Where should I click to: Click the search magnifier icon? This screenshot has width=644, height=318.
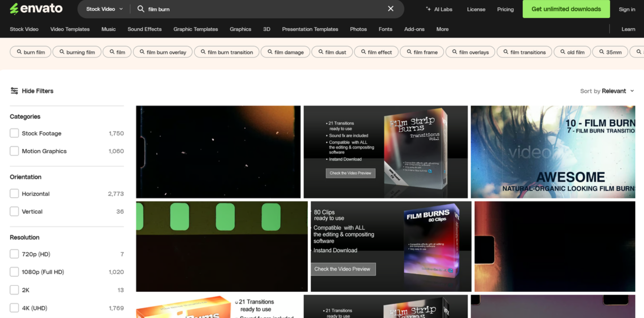141,9
